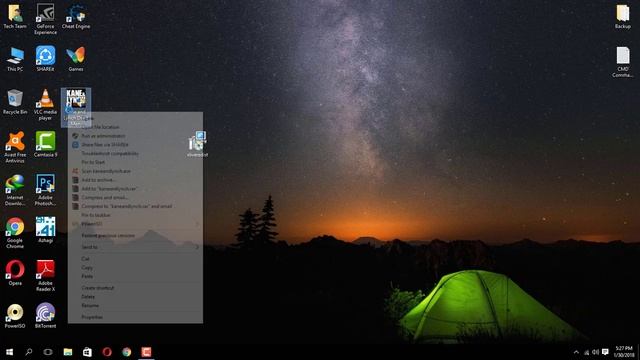The width and height of the screenshot is (640, 360).
Task: Switch to Opera on the taskbar
Action: pyautogui.click(x=107, y=352)
